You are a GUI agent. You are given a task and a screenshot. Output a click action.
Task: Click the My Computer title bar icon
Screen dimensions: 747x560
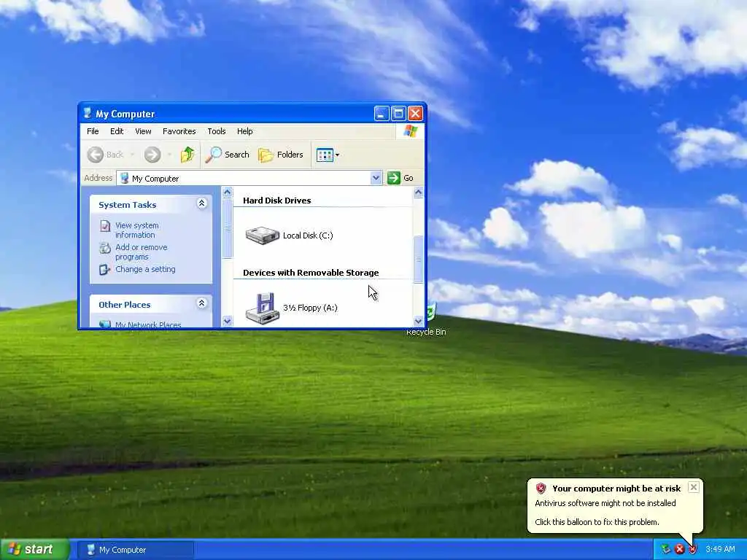(88, 113)
